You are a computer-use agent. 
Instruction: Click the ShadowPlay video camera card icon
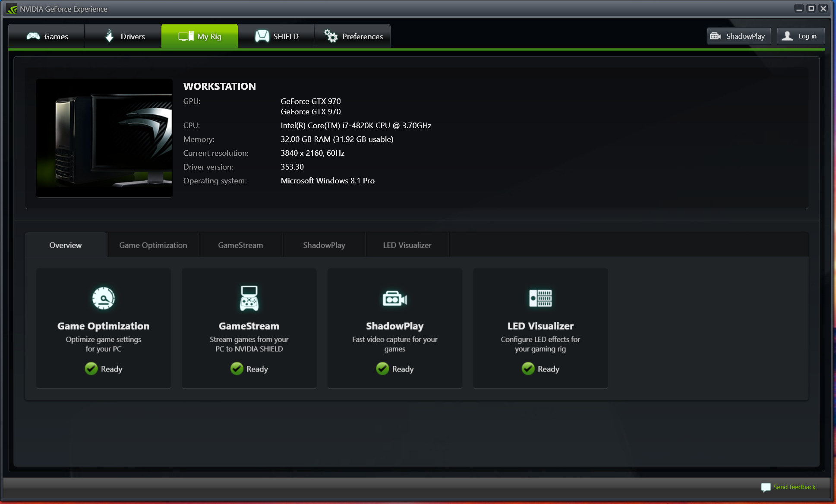point(395,299)
